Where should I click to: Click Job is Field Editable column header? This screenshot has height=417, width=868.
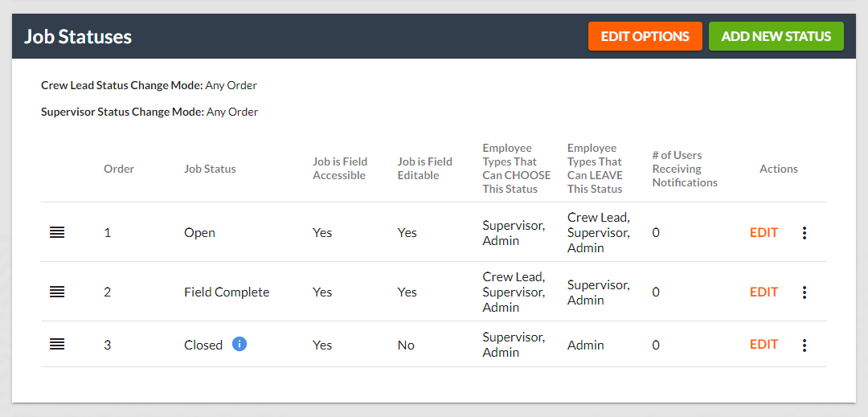pyautogui.click(x=424, y=169)
